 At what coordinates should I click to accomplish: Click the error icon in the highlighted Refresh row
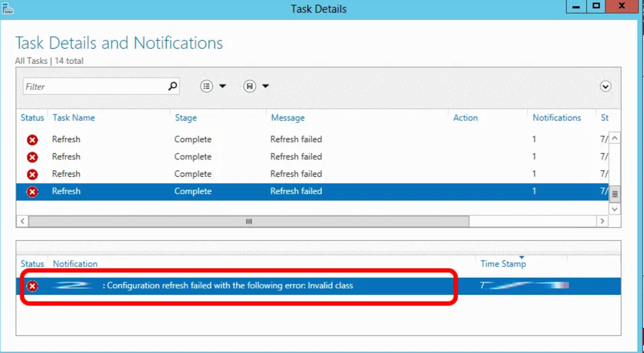pos(32,192)
